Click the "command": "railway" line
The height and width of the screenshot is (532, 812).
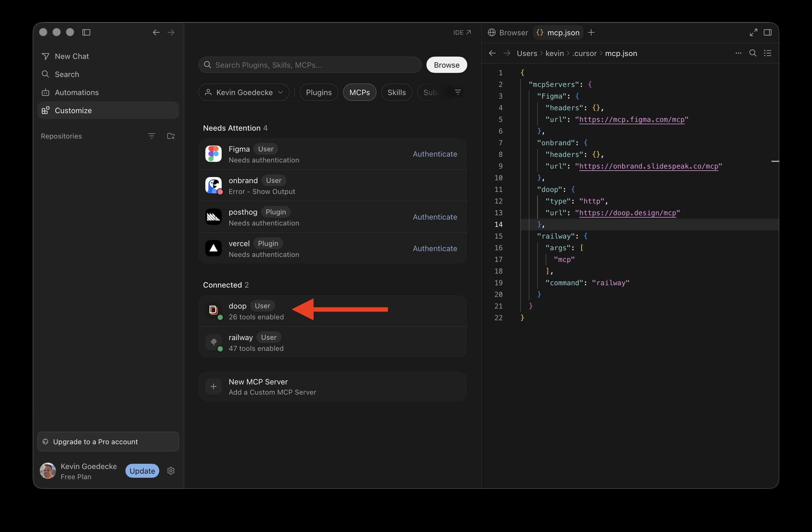pyautogui.click(x=587, y=283)
